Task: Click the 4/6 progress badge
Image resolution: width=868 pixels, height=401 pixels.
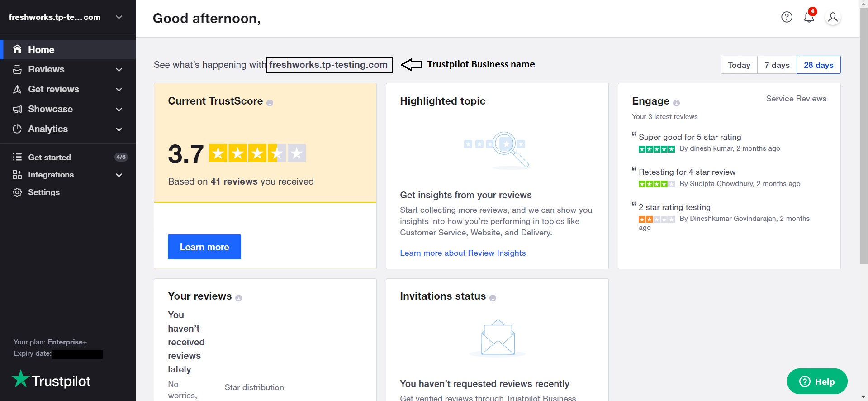Action: [121, 157]
